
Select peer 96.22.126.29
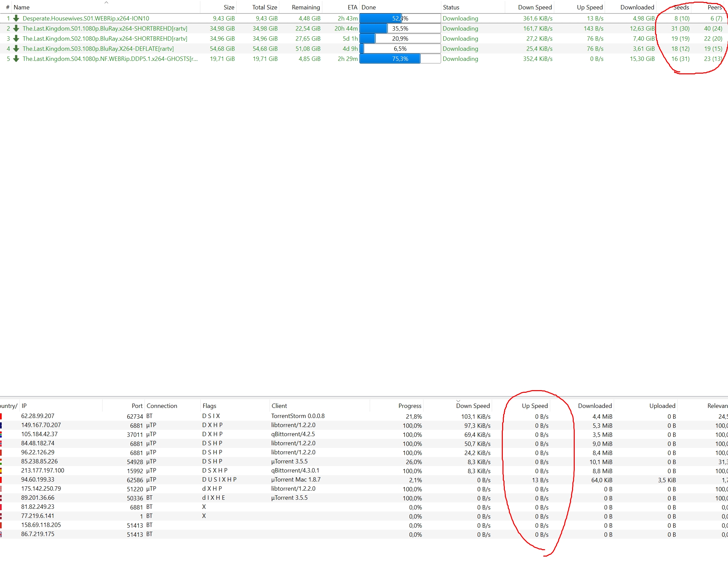(364, 453)
